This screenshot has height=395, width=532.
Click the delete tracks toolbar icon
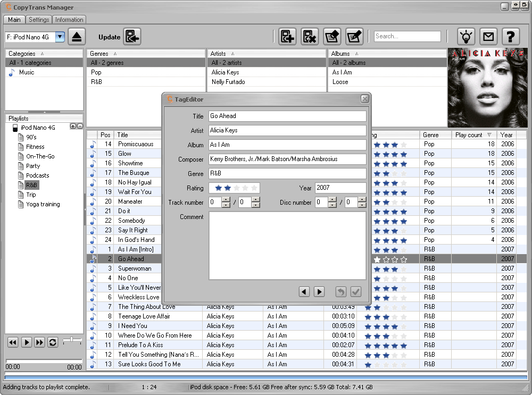click(x=310, y=37)
